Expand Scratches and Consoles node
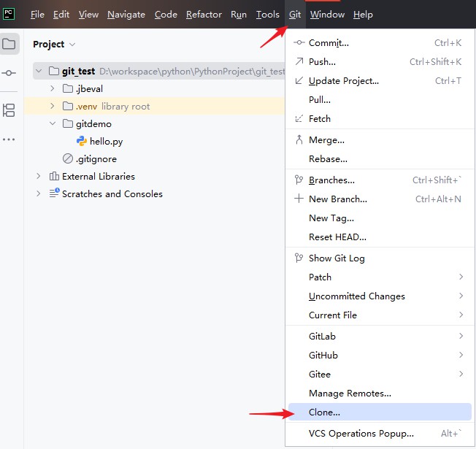 38,193
